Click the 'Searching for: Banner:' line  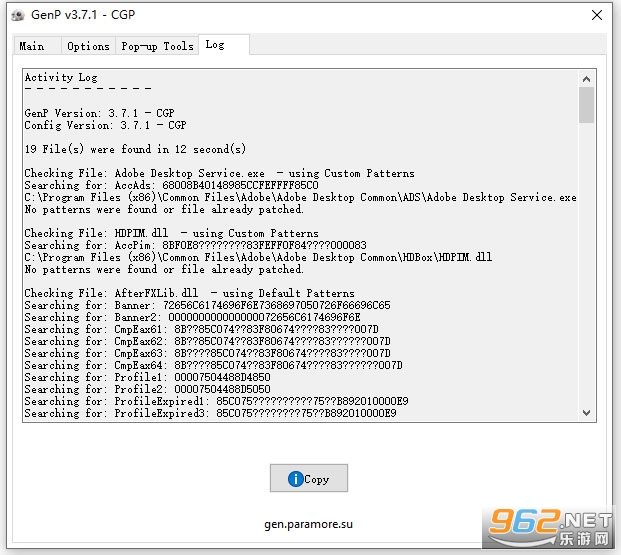[208, 305]
